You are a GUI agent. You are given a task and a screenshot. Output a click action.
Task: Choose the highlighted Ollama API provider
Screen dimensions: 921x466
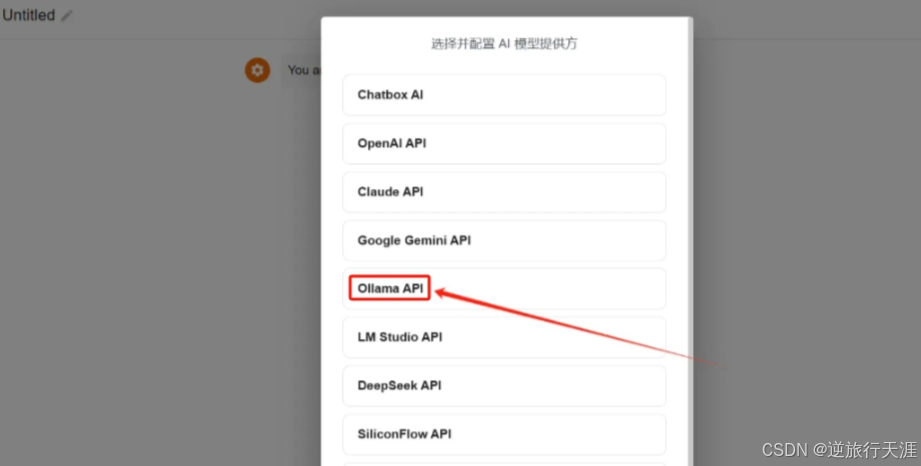pos(504,289)
